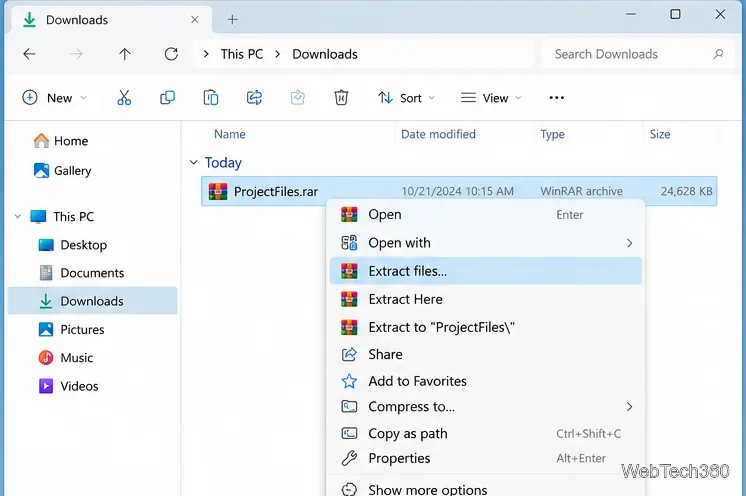The height and width of the screenshot is (496, 746).
Task: Click the Paste clipboard icon in toolbar
Action: (211, 98)
